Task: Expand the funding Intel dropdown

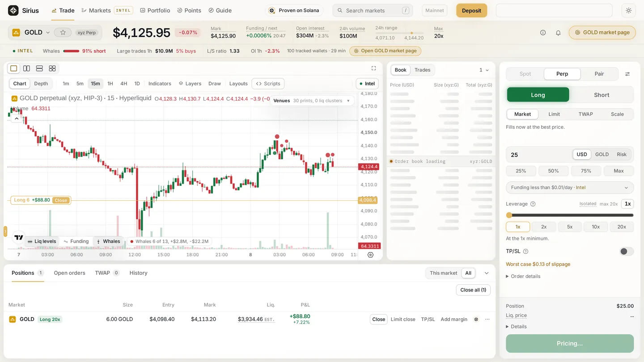Action: click(x=570, y=188)
